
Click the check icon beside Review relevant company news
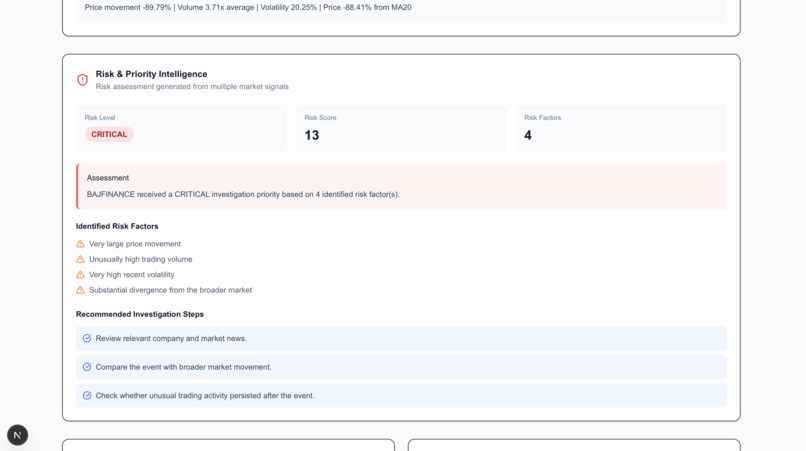[x=87, y=338]
